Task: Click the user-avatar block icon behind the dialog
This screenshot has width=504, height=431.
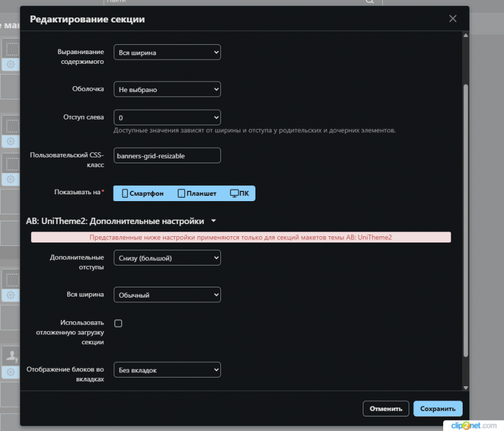Action: tap(10, 356)
